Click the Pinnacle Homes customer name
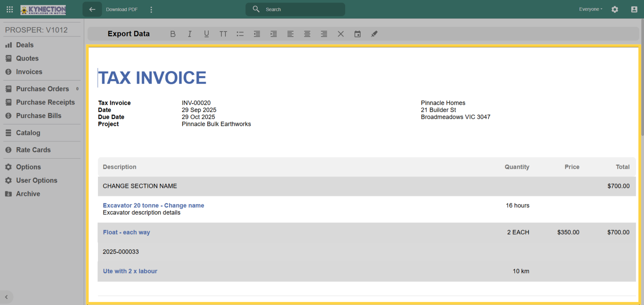 443,103
